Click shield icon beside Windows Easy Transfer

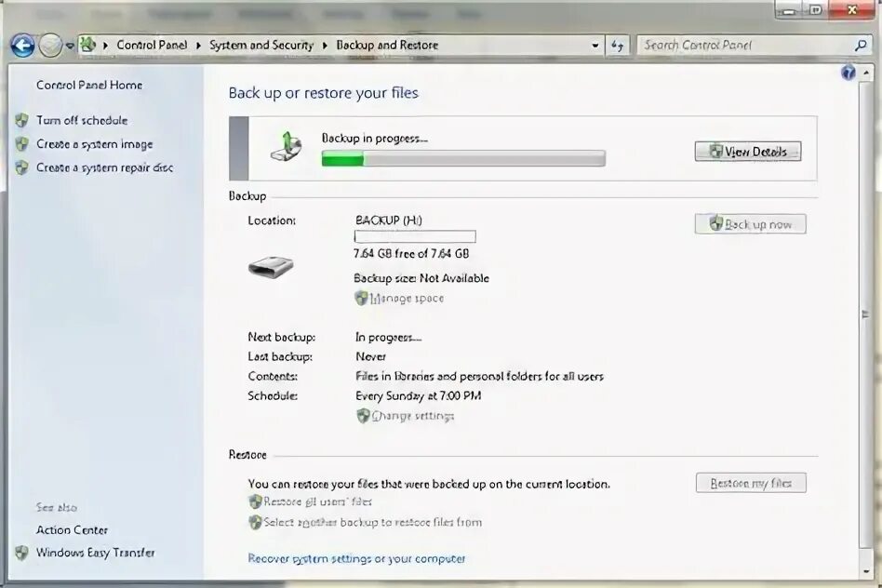(22, 553)
